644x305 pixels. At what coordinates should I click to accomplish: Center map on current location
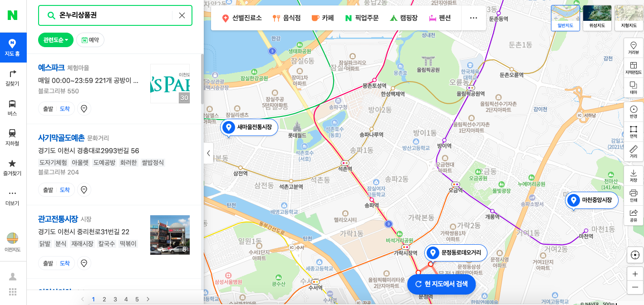tap(635, 255)
